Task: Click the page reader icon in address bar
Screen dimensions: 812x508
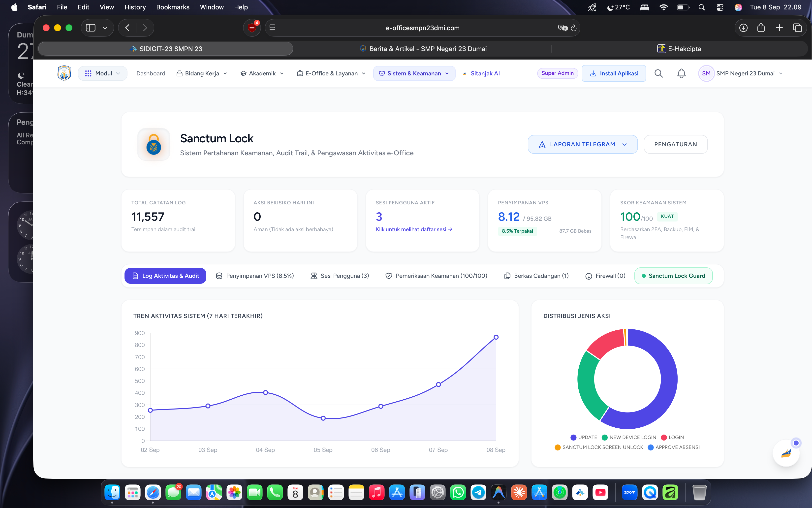Action: click(273, 28)
